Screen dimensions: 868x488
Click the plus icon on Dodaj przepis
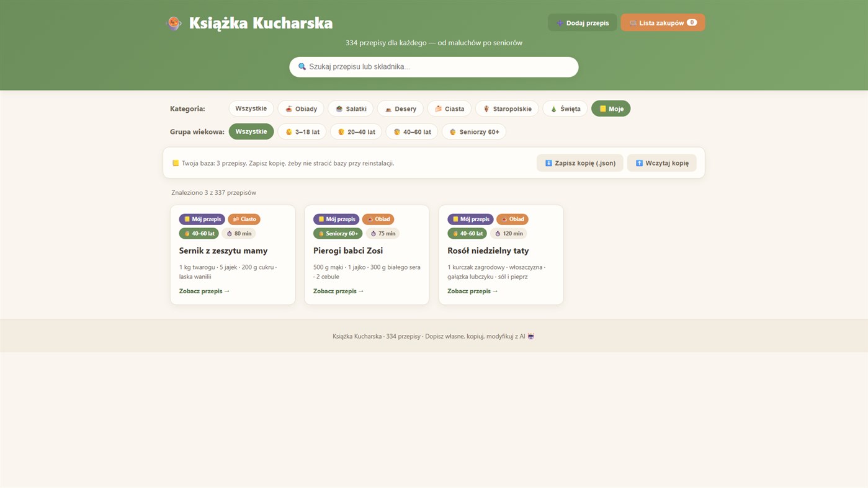point(560,23)
